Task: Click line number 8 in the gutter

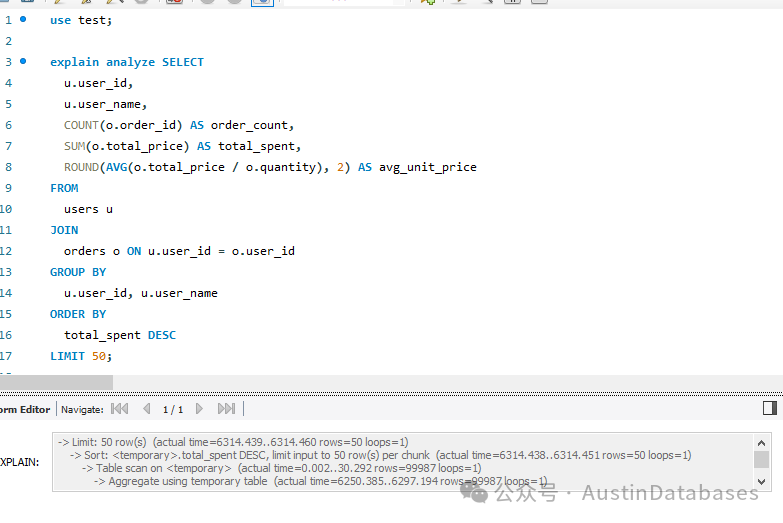Action: 8,167
